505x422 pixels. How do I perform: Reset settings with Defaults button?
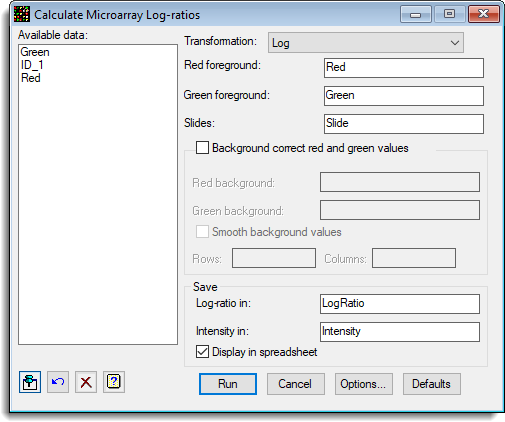click(432, 384)
